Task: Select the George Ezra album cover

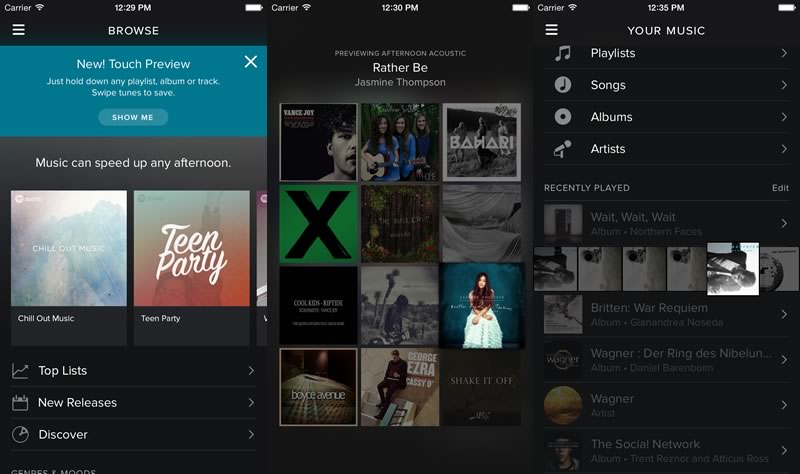Action: point(400,387)
